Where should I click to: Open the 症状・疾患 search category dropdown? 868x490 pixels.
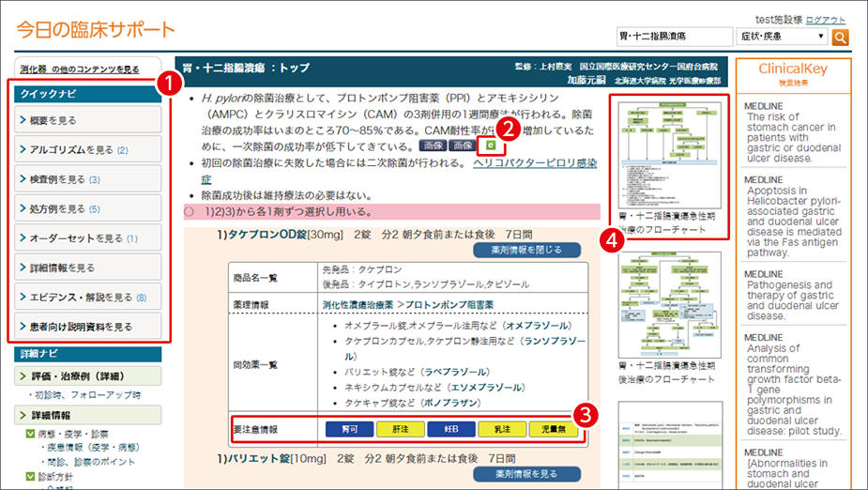(783, 37)
